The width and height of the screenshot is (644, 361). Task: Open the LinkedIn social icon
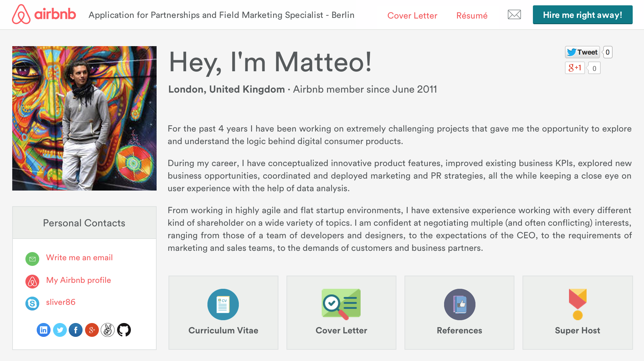(x=44, y=330)
